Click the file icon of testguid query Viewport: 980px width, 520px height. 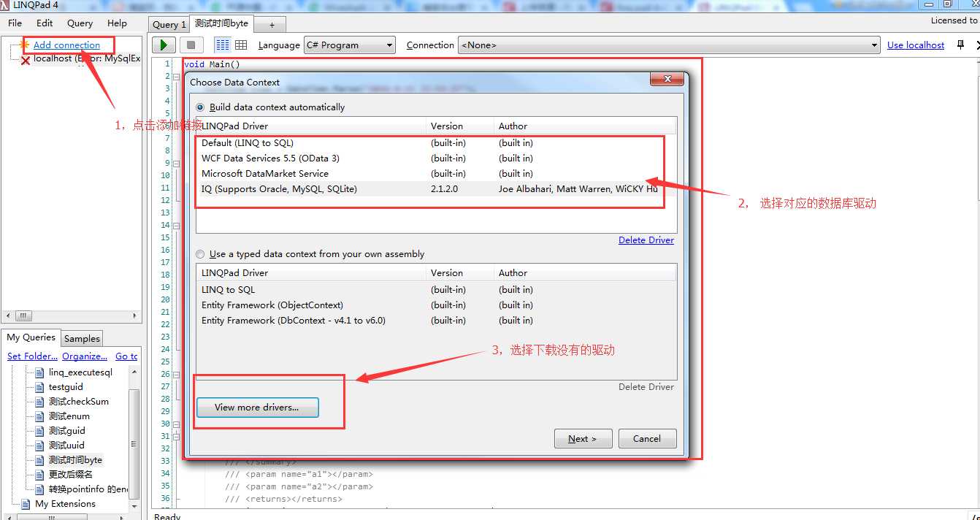tap(40, 387)
